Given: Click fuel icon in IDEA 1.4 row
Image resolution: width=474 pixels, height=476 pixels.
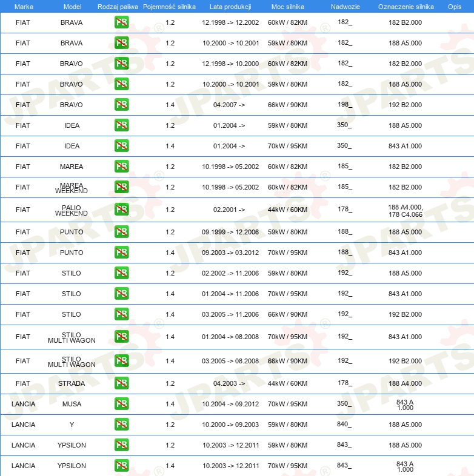Looking at the screenshot, I should coord(122,146).
